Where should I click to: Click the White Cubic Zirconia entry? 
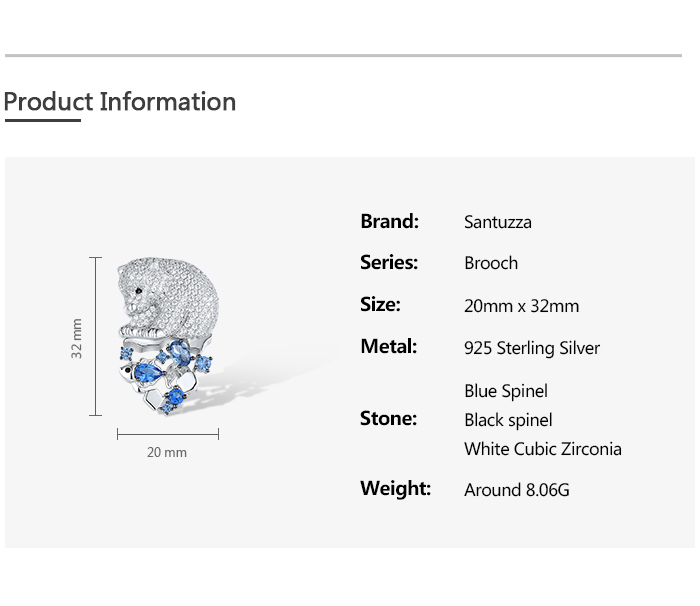pos(542,449)
